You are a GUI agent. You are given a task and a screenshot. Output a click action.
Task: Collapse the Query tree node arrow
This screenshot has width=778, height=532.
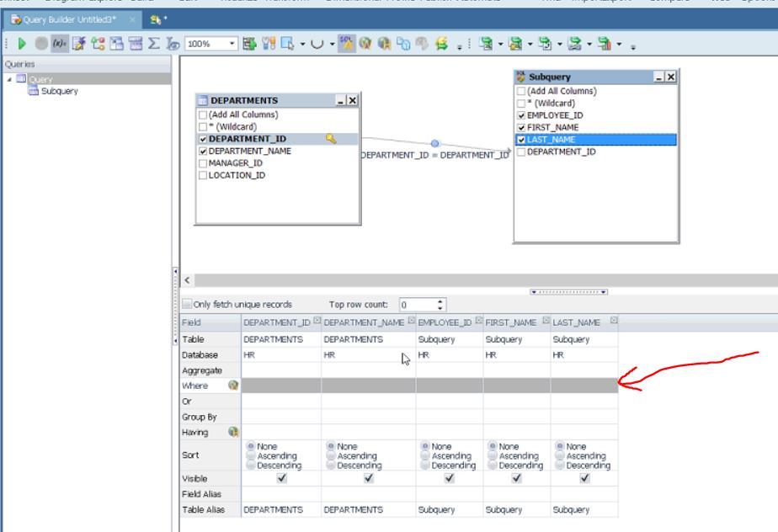point(9,79)
